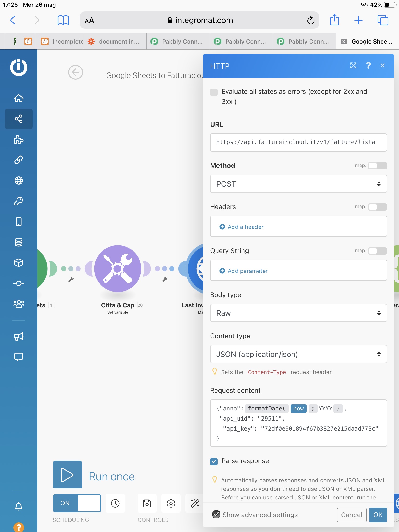Go back with the scenario back arrow
Screen dimensions: 399x532
pos(76,72)
